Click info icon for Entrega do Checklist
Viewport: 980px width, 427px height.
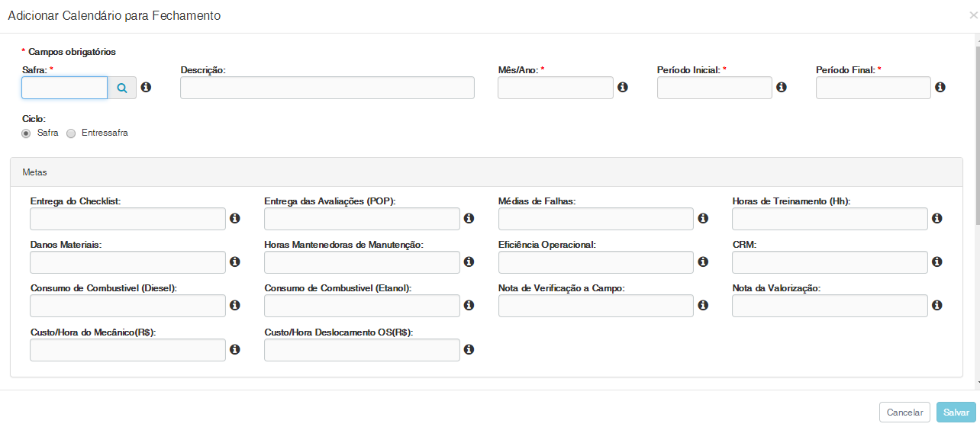coord(235,219)
